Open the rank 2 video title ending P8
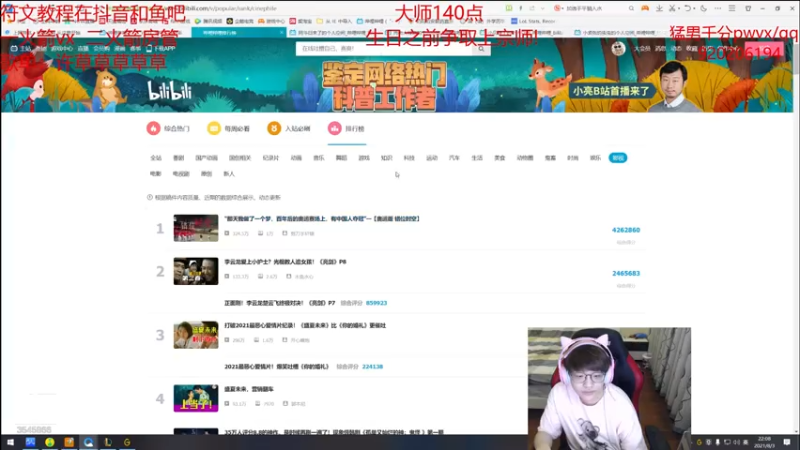The height and width of the screenshot is (450, 800). point(285,262)
